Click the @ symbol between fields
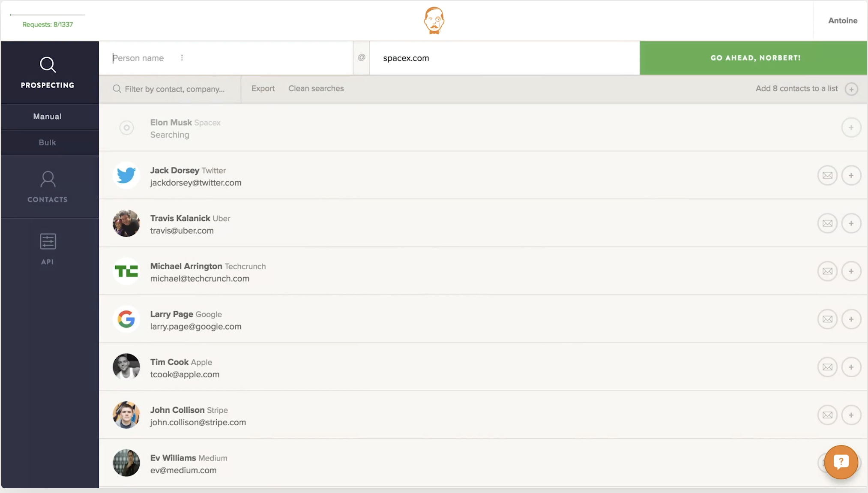The width and height of the screenshot is (868, 493). pyautogui.click(x=362, y=57)
